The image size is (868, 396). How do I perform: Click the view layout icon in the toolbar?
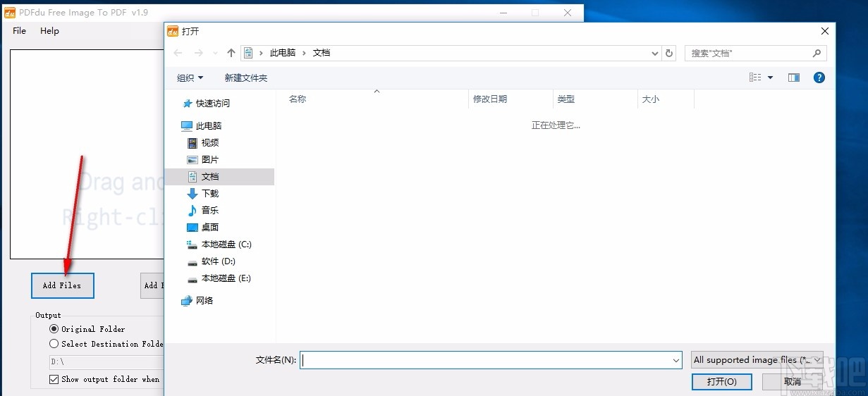coord(755,78)
